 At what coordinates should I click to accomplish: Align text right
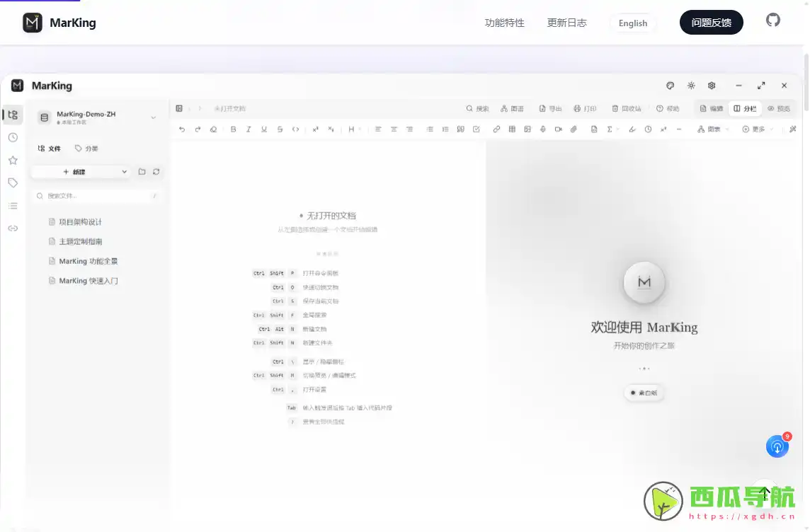click(410, 129)
